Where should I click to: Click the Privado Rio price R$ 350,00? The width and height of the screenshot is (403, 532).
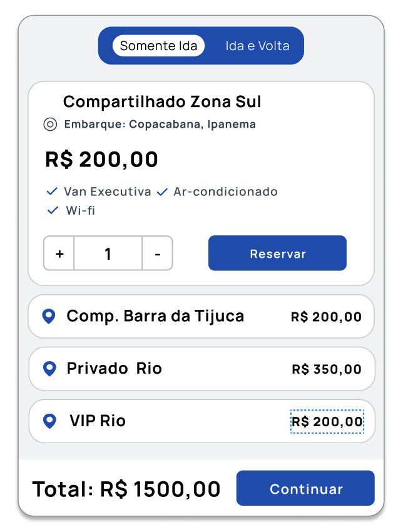[327, 369]
